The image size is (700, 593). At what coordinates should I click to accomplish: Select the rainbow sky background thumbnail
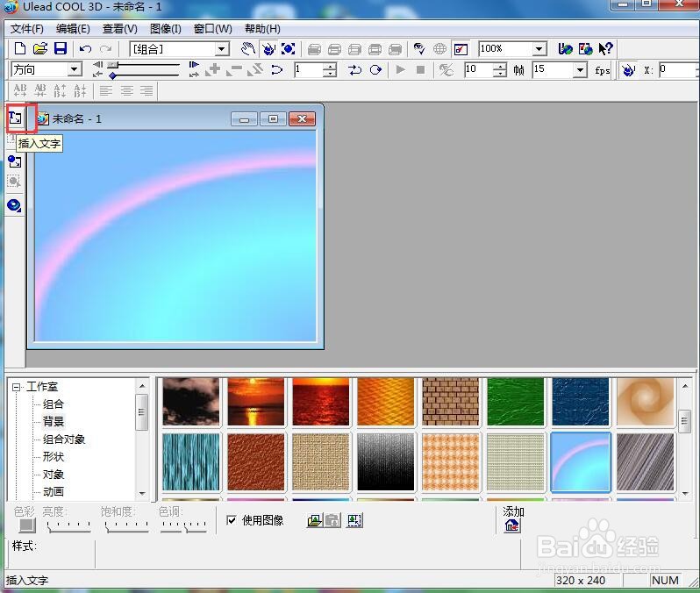point(581,461)
